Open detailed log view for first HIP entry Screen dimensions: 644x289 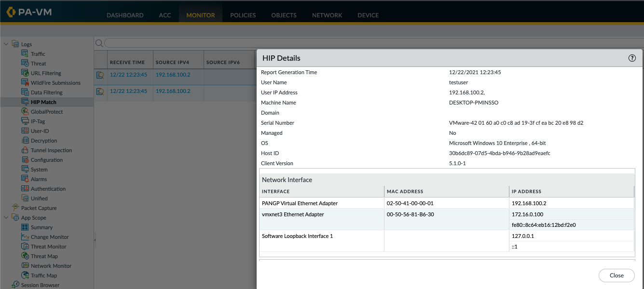click(100, 75)
